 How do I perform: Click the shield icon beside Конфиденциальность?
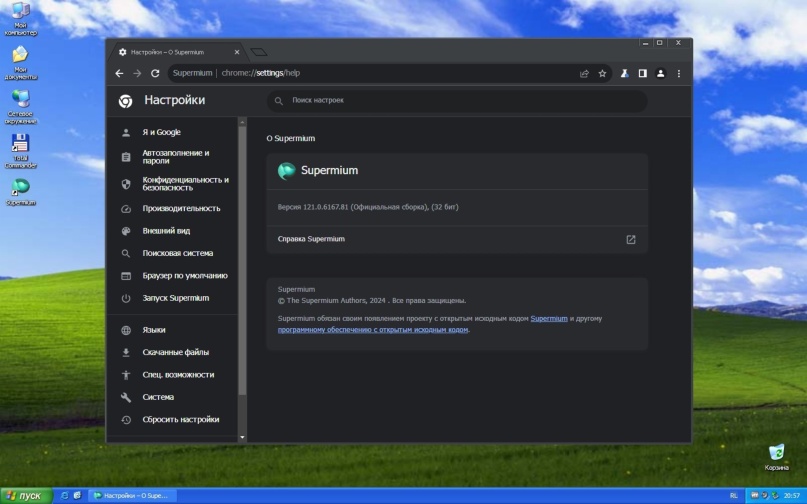coord(126,184)
